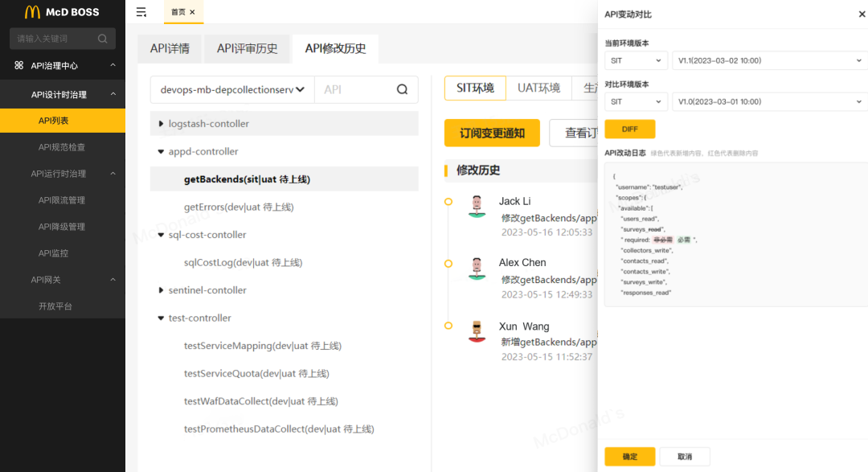Select getBackends(sit|uat 待上线) in the tree

pyautogui.click(x=284, y=179)
